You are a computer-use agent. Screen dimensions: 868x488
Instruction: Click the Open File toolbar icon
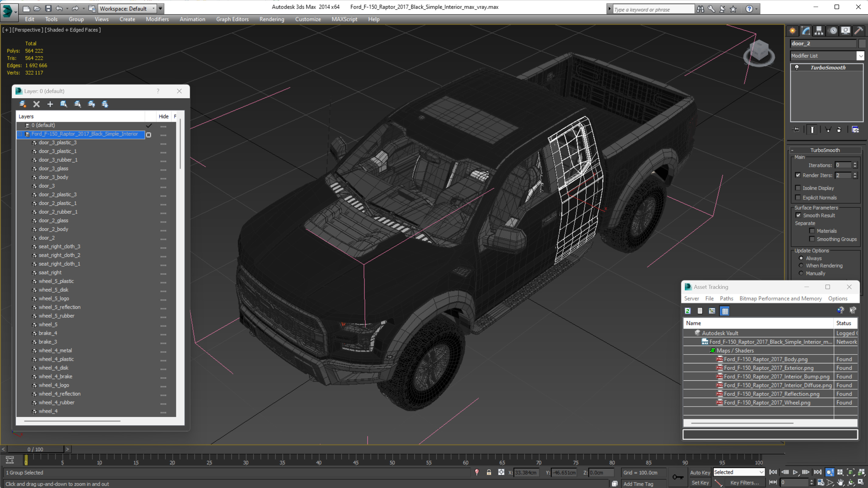(x=37, y=9)
